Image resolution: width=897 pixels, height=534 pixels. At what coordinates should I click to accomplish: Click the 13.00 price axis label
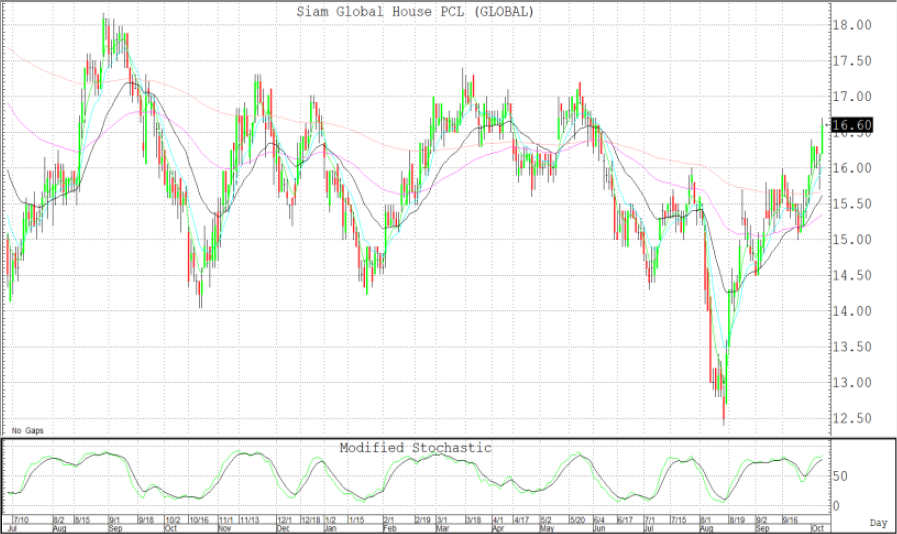(852, 383)
